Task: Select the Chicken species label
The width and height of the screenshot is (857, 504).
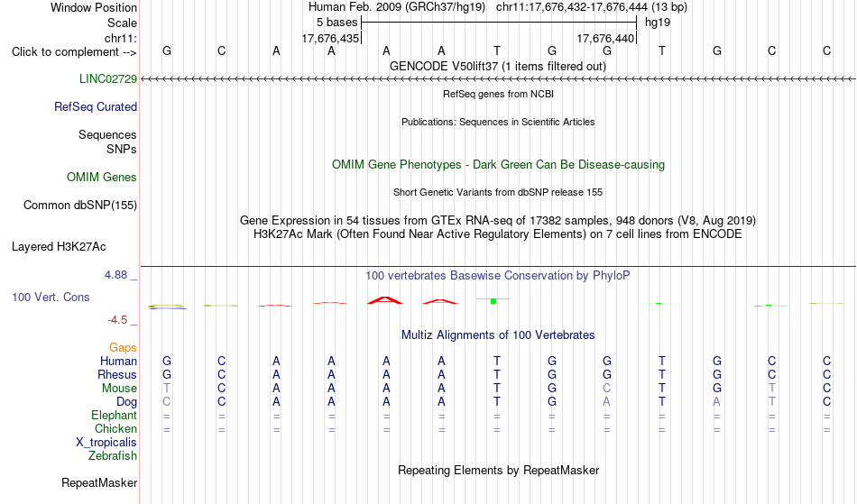Action: [115, 429]
